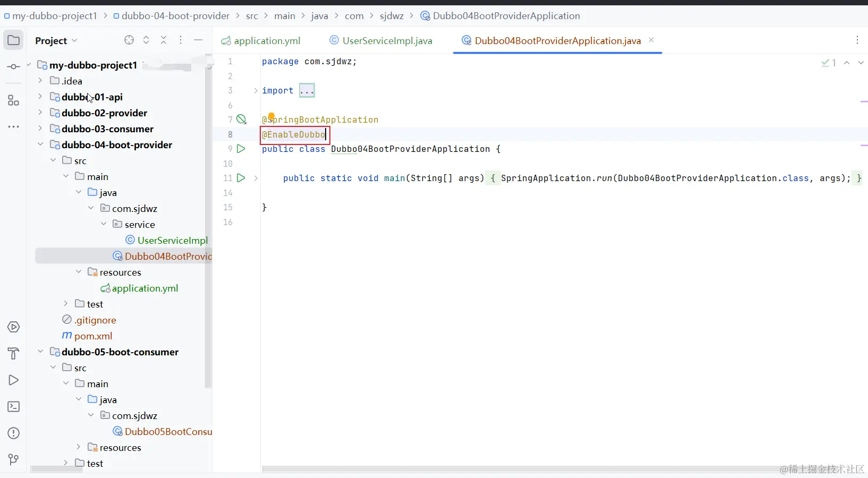Open the Problems tool window icon
The width and height of the screenshot is (868, 478).
[14, 433]
